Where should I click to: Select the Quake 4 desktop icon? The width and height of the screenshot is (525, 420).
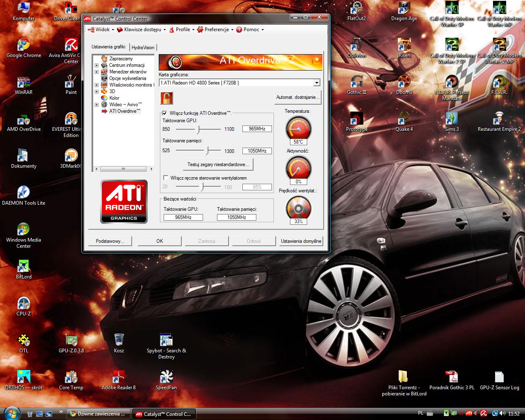404,122
